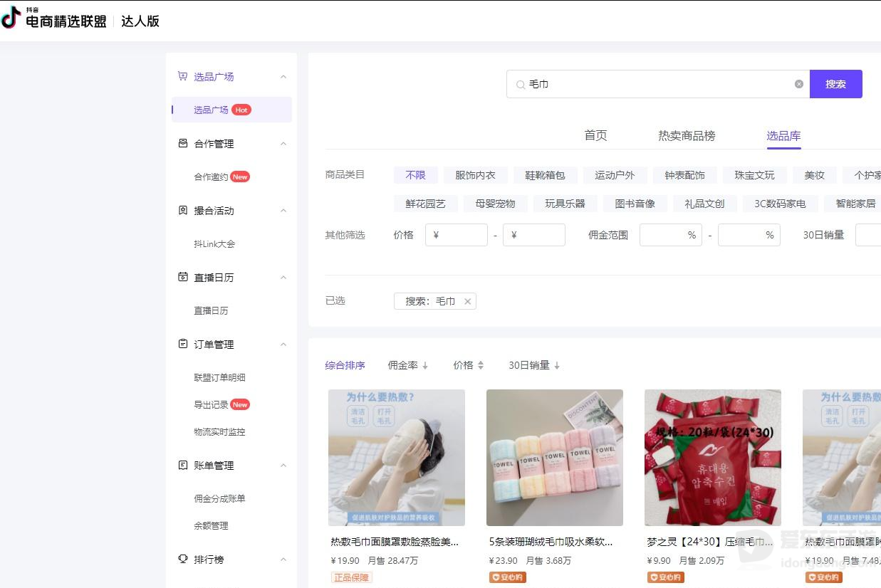Click the 排行榜 trophy icon
The image size is (881, 588).
pyautogui.click(x=183, y=559)
